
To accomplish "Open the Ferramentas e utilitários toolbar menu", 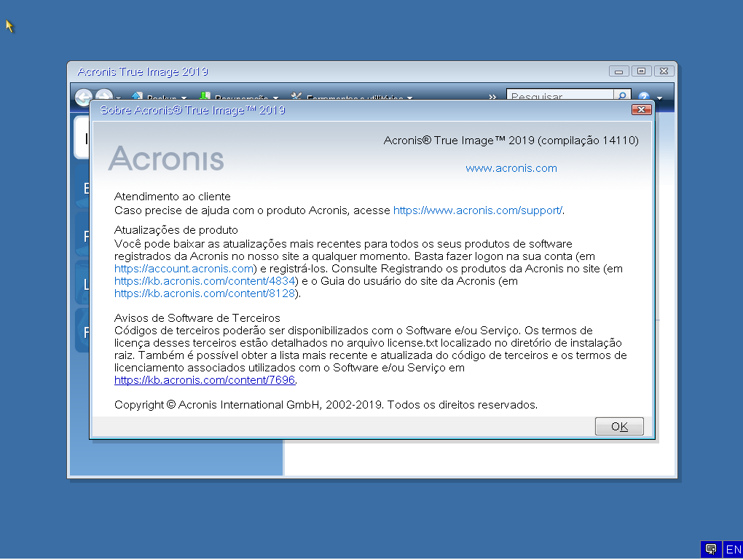I will pos(352,97).
